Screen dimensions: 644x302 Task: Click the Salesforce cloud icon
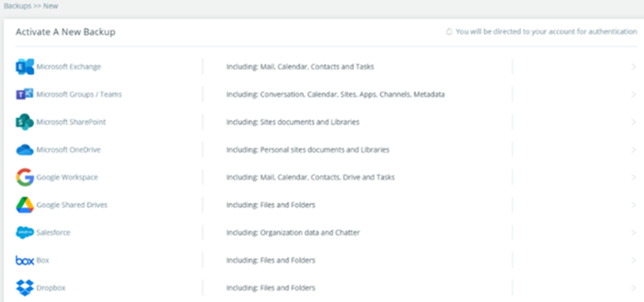point(25,233)
